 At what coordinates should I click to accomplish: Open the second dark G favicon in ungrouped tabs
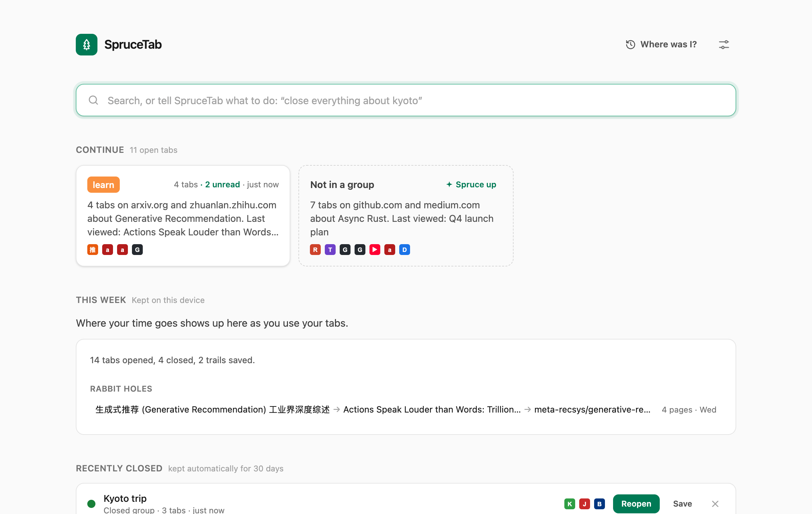coord(360,250)
